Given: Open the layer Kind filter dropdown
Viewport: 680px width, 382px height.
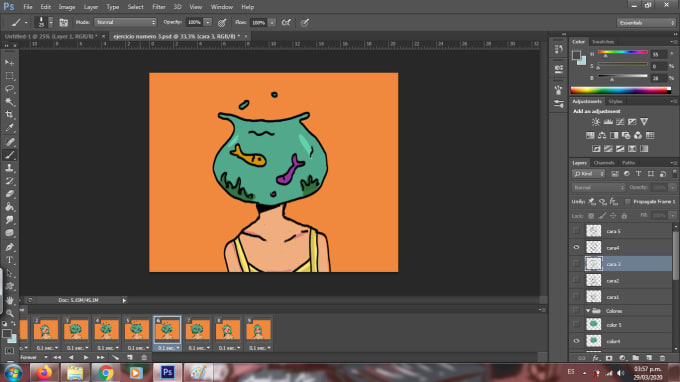Looking at the screenshot, I should (x=589, y=173).
